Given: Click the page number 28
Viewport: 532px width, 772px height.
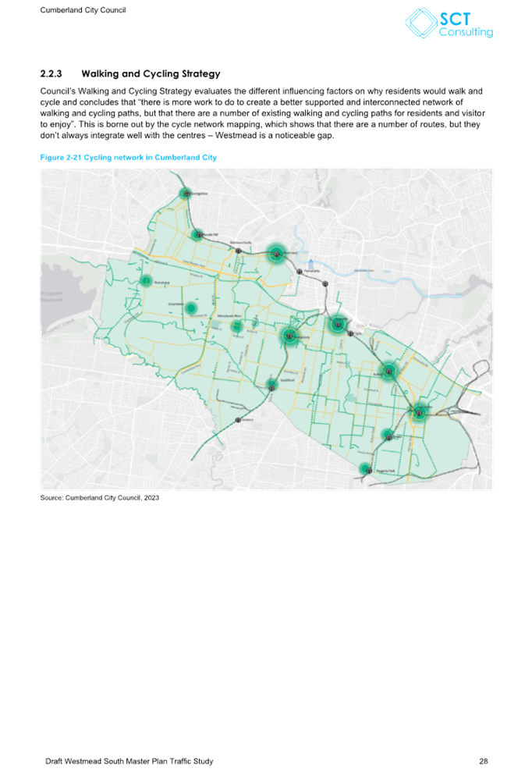Looking at the screenshot, I should (x=484, y=761).
